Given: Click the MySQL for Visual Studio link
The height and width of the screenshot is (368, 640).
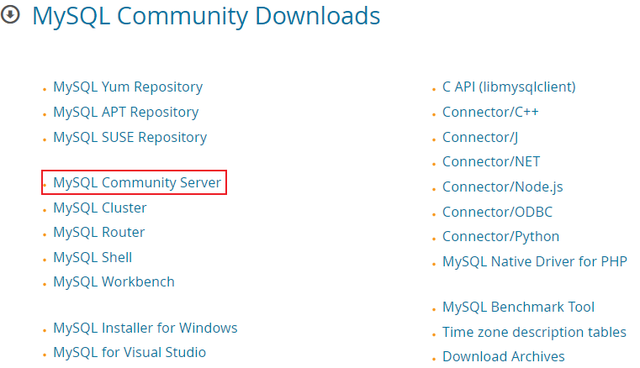Looking at the screenshot, I should (x=129, y=352).
